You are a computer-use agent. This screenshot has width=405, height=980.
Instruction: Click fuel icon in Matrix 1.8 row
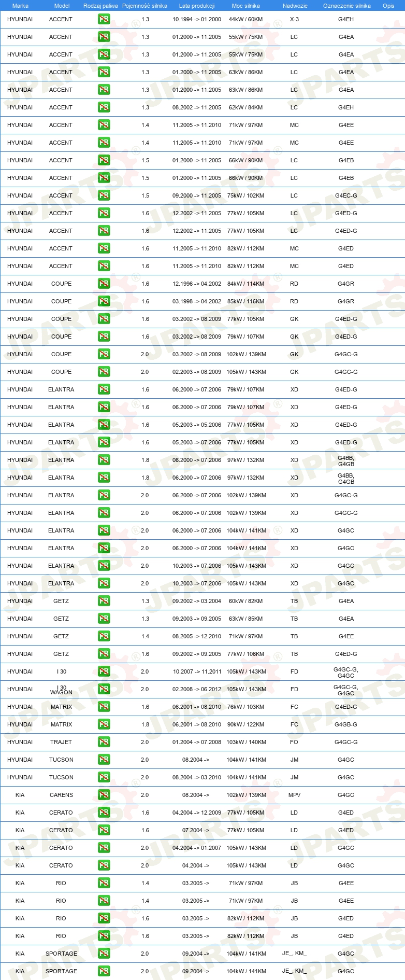pyautogui.click(x=104, y=724)
